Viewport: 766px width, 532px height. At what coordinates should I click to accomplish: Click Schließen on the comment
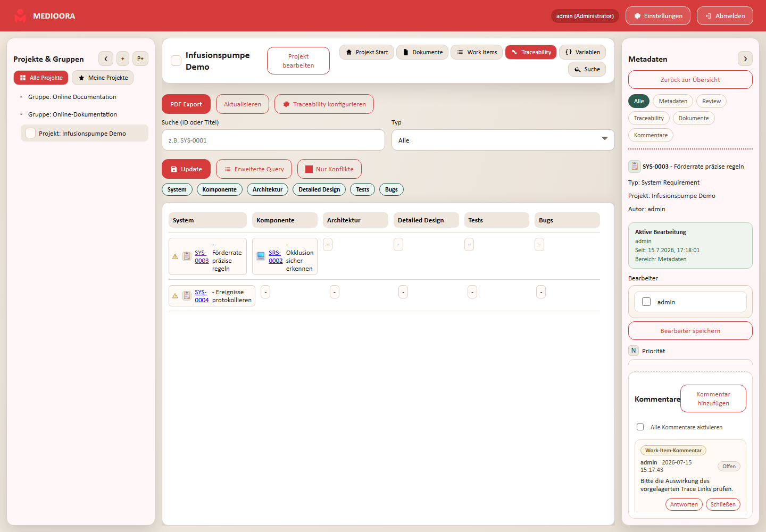723,504
